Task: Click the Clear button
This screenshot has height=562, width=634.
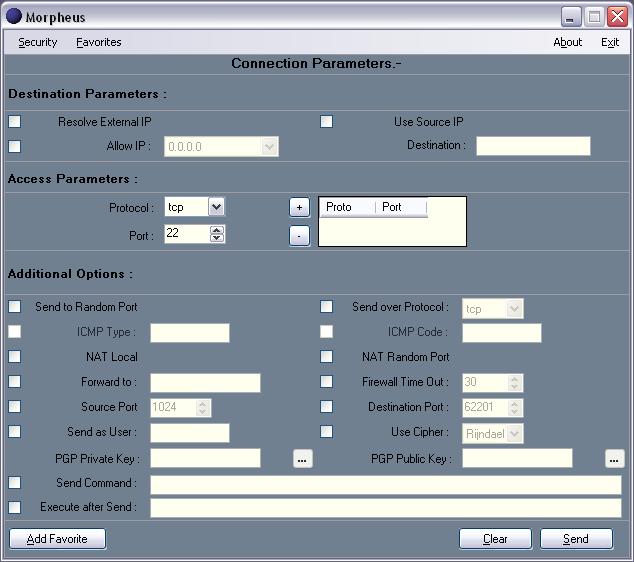Action: [x=495, y=539]
